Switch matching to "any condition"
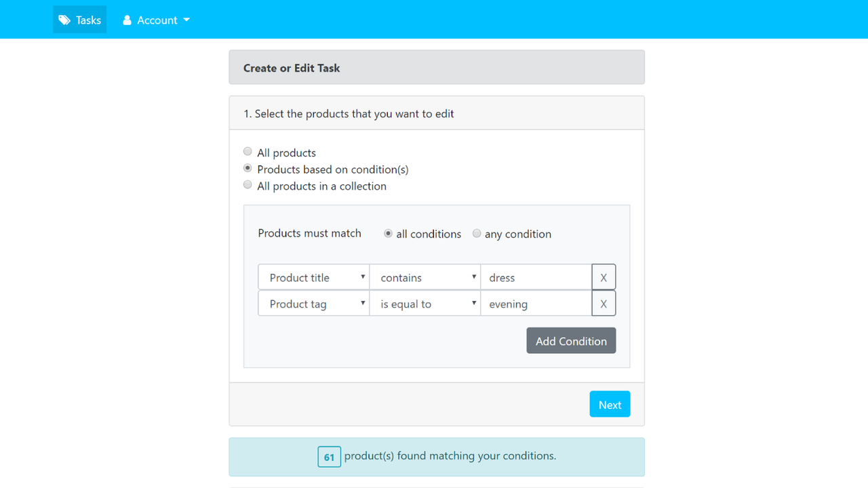Screen dimensions: 868x488 (477, 233)
